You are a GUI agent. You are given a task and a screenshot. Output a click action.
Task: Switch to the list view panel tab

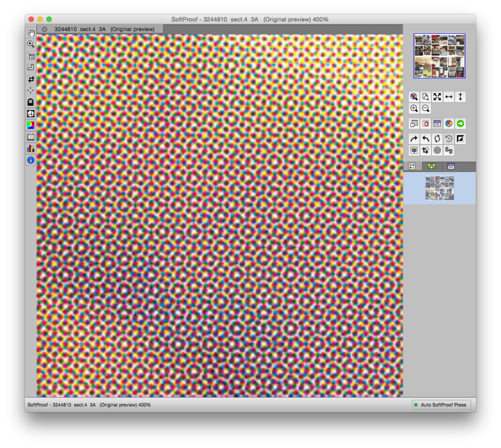451,166
